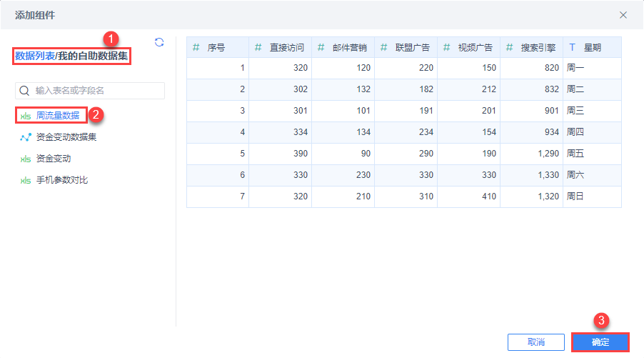Click the T type icon of 星期 column
The width and height of the screenshot is (644, 358).
pos(572,48)
